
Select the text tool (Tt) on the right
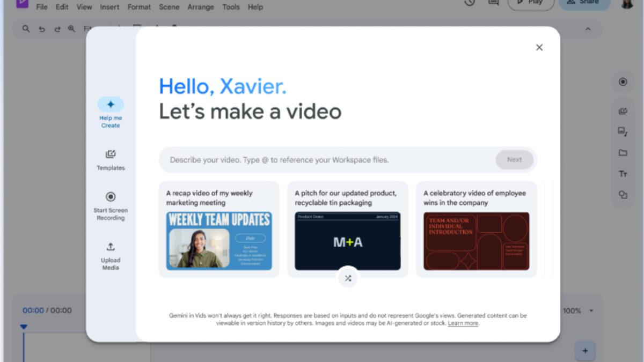[x=623, y=174]
